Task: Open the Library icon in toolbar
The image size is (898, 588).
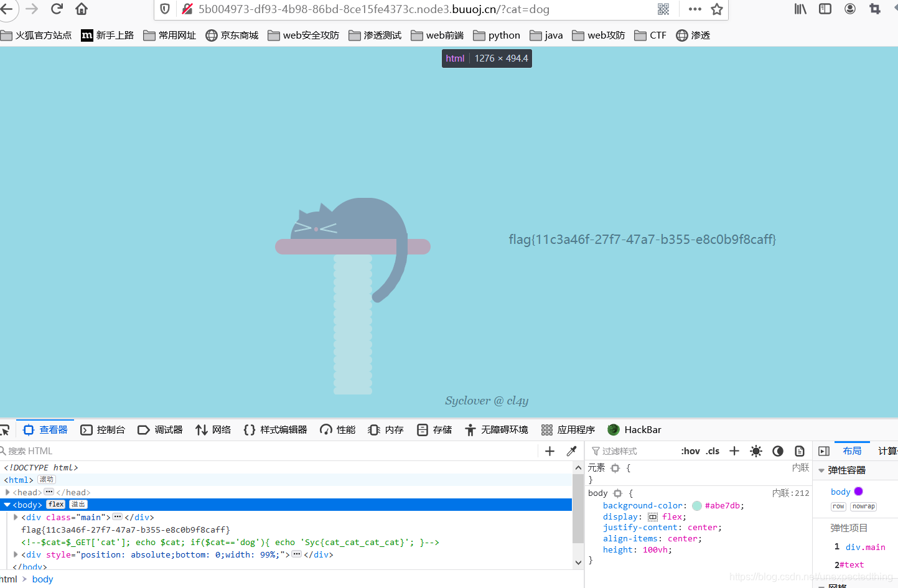Action: point(800,9)
